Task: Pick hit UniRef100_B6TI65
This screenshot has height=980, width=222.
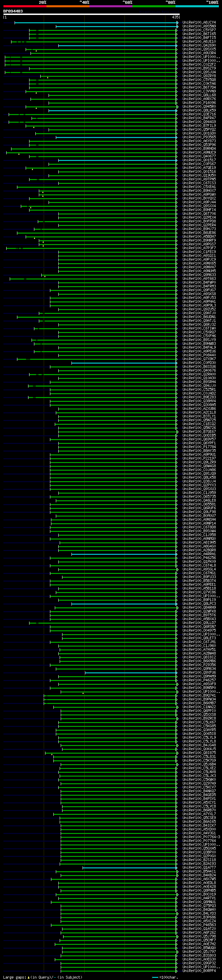Action: pos(199,34)
